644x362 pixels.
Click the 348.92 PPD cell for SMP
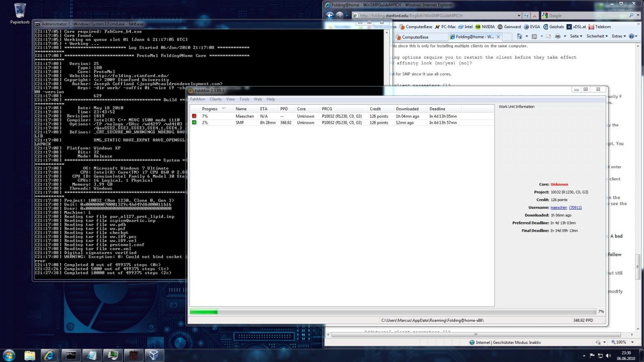point(286,123)
